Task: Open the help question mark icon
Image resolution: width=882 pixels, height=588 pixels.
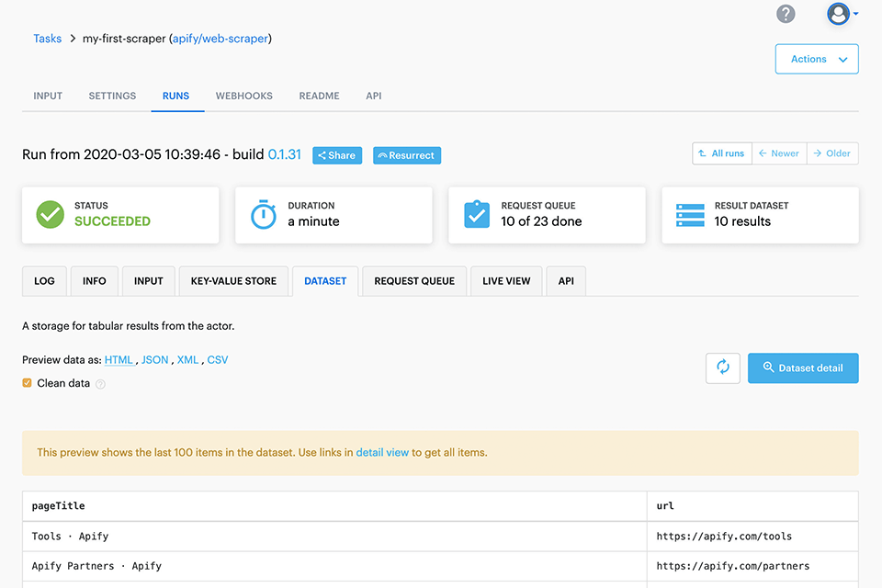Action: [x=786, y=14]
